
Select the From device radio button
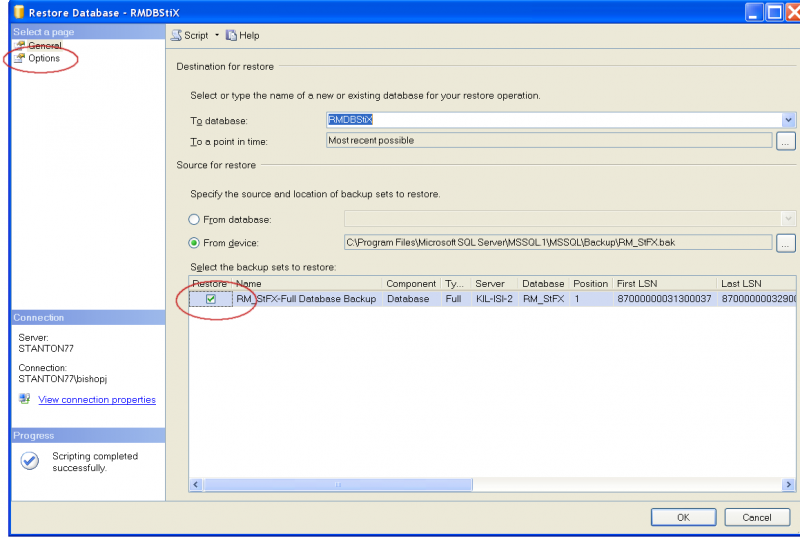(x=194, y=243)
